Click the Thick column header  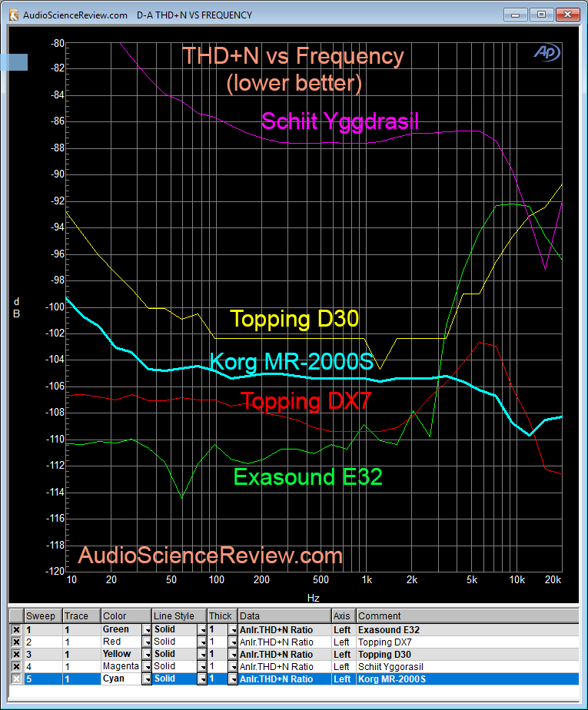[222, 615]
